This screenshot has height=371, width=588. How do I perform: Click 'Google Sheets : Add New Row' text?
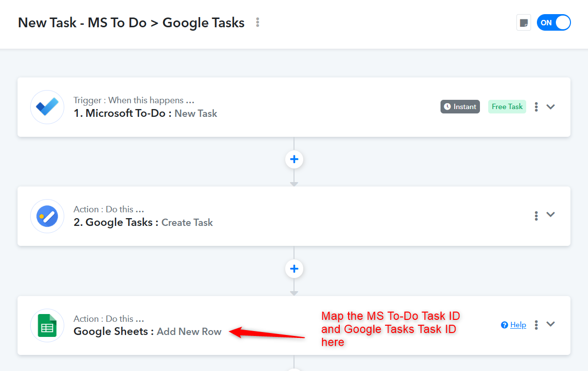pos(147,332)
